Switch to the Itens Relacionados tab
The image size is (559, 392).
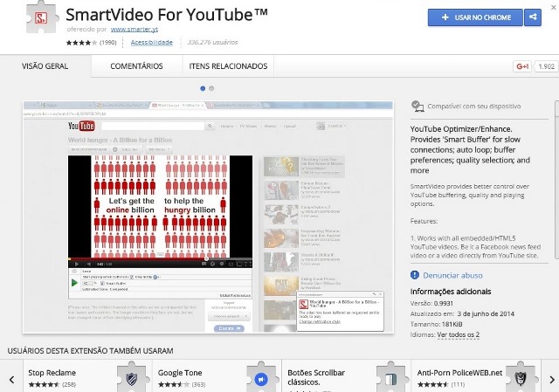pos(228,66)
